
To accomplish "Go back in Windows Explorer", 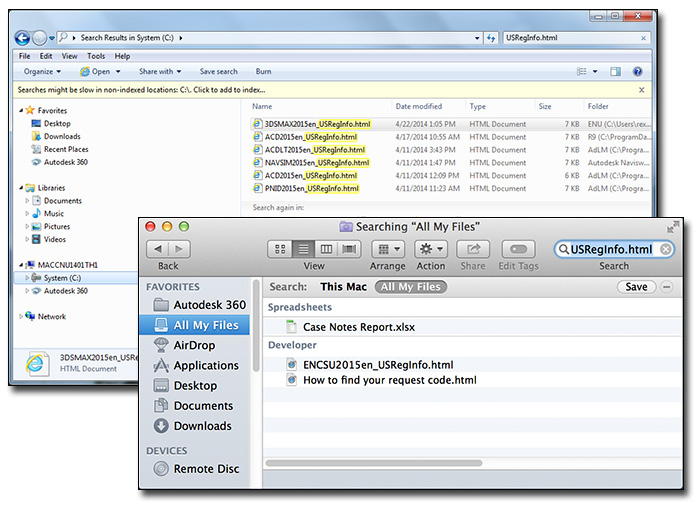I will (x=22, y=38).
